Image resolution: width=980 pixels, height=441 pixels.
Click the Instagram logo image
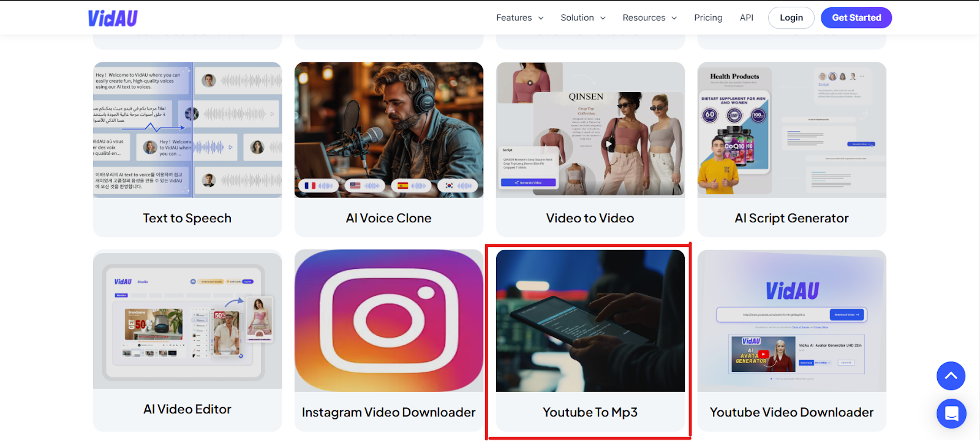pyautogui.click(x=389, y=321)
